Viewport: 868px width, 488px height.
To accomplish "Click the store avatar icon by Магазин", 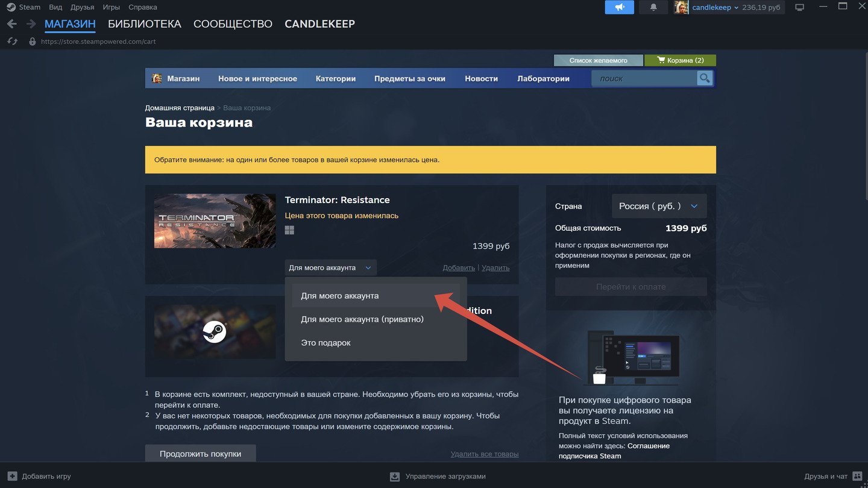I will (x=157, y=78).
